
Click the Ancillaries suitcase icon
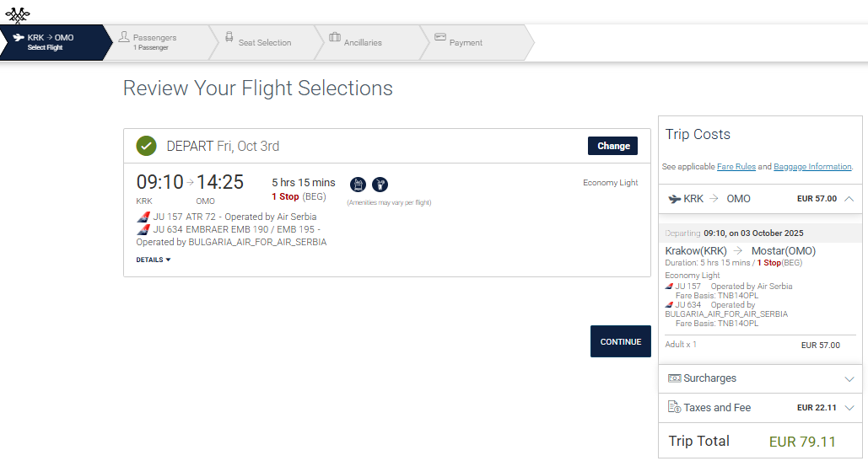point(335,37)
